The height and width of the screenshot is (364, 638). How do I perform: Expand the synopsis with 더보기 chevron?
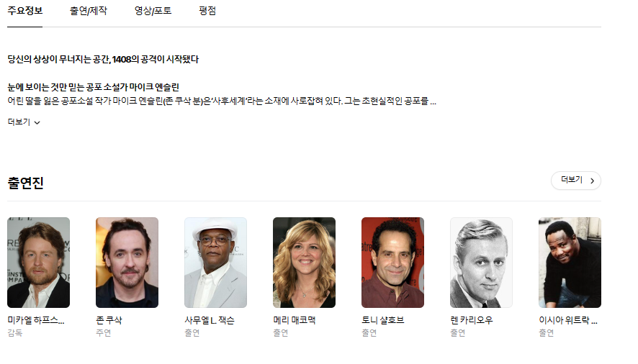24,122
